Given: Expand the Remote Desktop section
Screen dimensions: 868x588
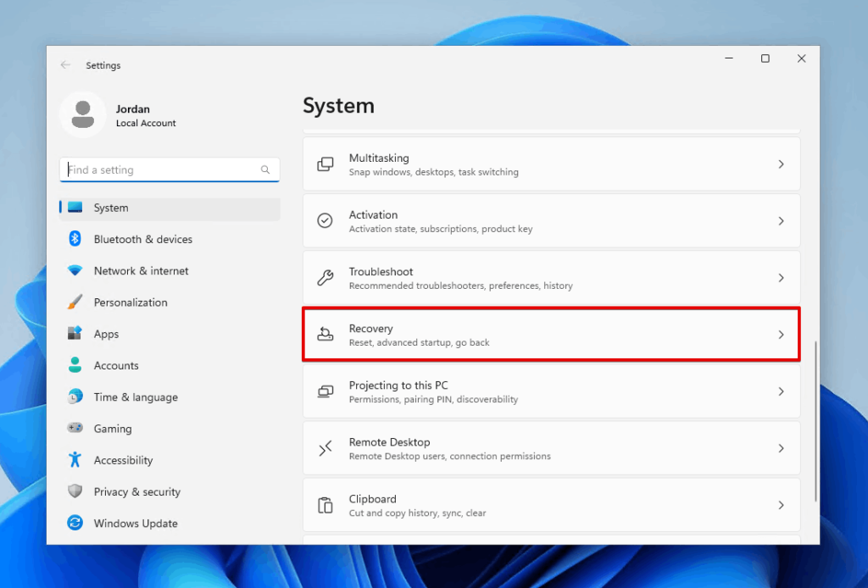Looking at the screenshot, I should pyautogui.click(x=781, y=448).
